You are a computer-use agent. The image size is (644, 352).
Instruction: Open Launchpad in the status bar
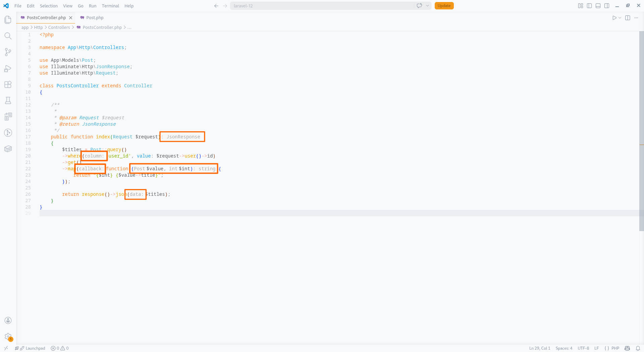point(30,348)
